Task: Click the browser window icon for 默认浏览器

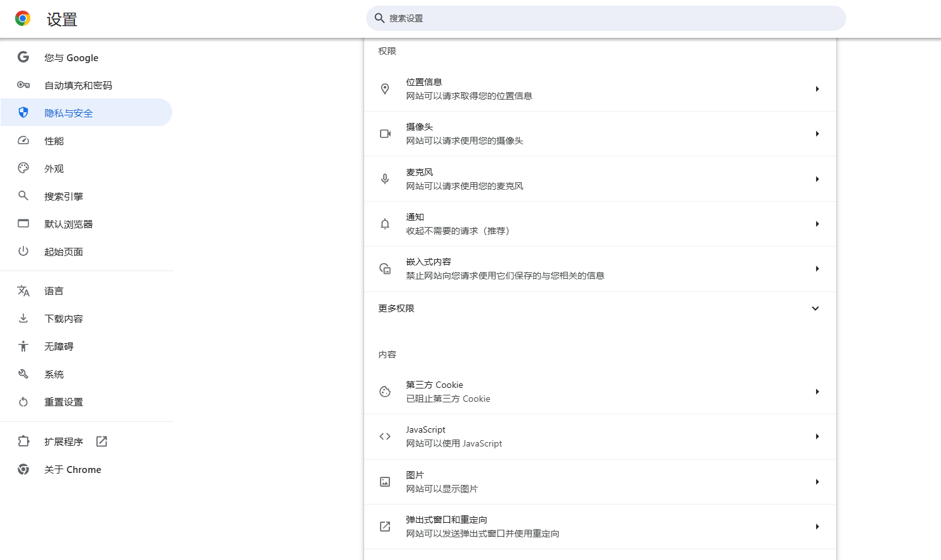Action: (x=23, y=224)
